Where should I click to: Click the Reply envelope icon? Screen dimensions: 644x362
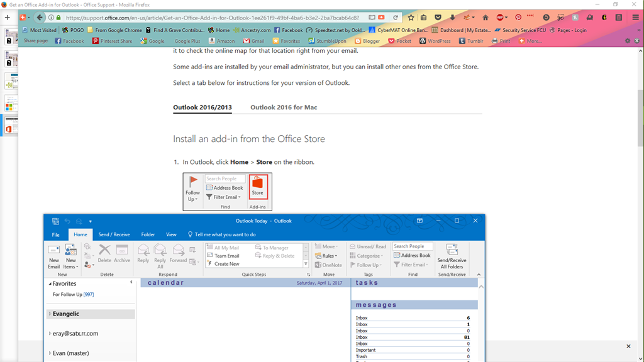143,254
